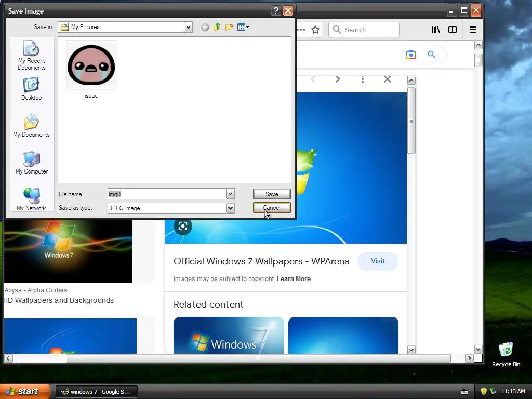532x399 pixels.
Task: Click the network connection tray icon
Action: [x=493, y=392]
